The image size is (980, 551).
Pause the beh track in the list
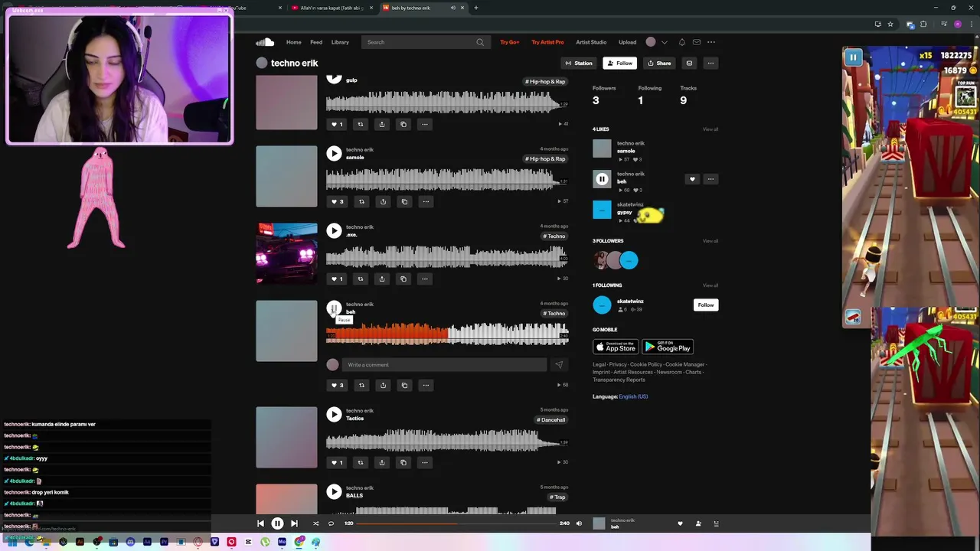334,308
